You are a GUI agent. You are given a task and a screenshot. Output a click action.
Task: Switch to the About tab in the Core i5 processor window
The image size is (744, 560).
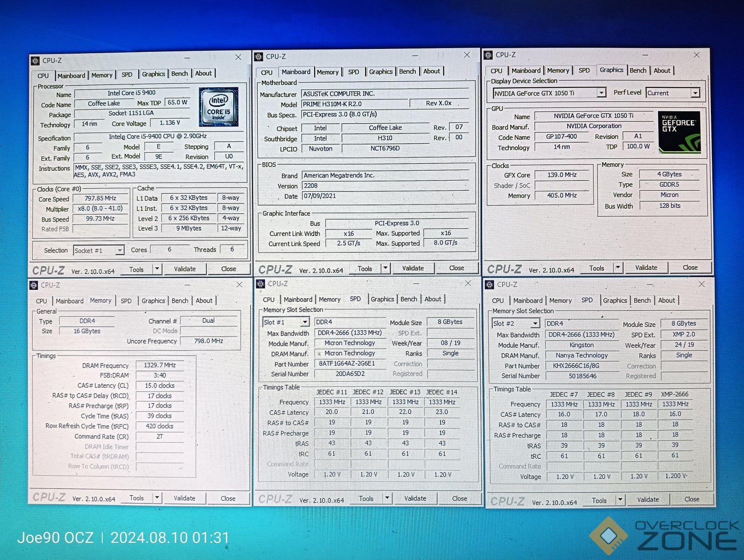[x=204, y=73]
